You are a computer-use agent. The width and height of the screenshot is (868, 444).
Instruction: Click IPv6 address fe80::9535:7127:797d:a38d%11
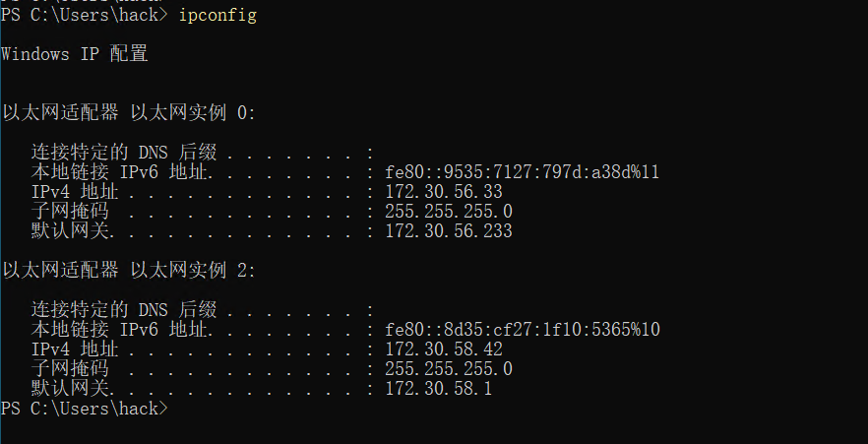tap(522, 172)
